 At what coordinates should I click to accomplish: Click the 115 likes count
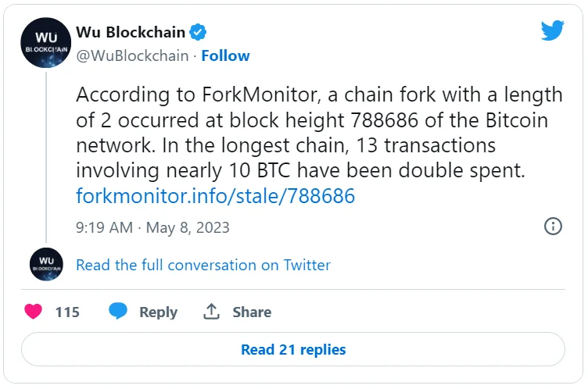[67, 312]
